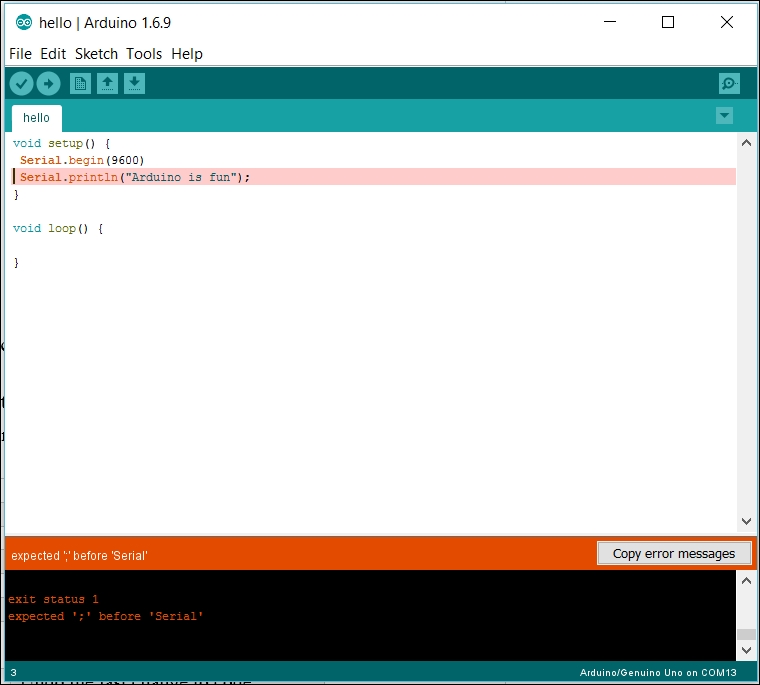The image size is (760, 685).
Task: Click editor scrollbar down arrow
Action: [x=746, y=521]
